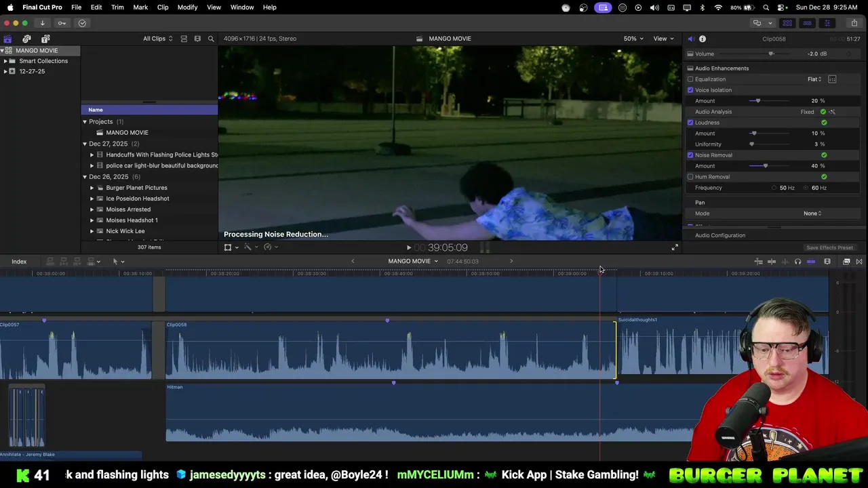The width and height of the screenshot is (868, 488).
Task: Select the Nick Wick Lee clip
Action: [125, 231]
